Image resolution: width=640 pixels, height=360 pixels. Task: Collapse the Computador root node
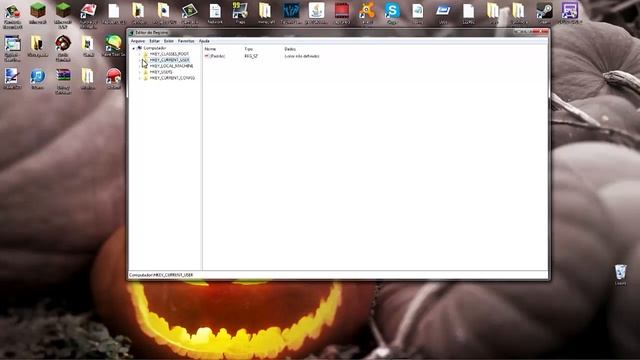133,48
